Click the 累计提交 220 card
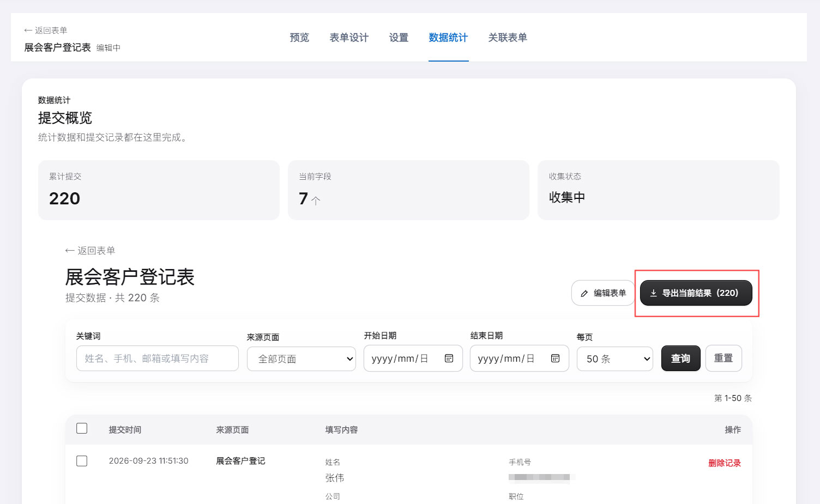Viewport: 820px width, 504px height. tap(159, 190)
